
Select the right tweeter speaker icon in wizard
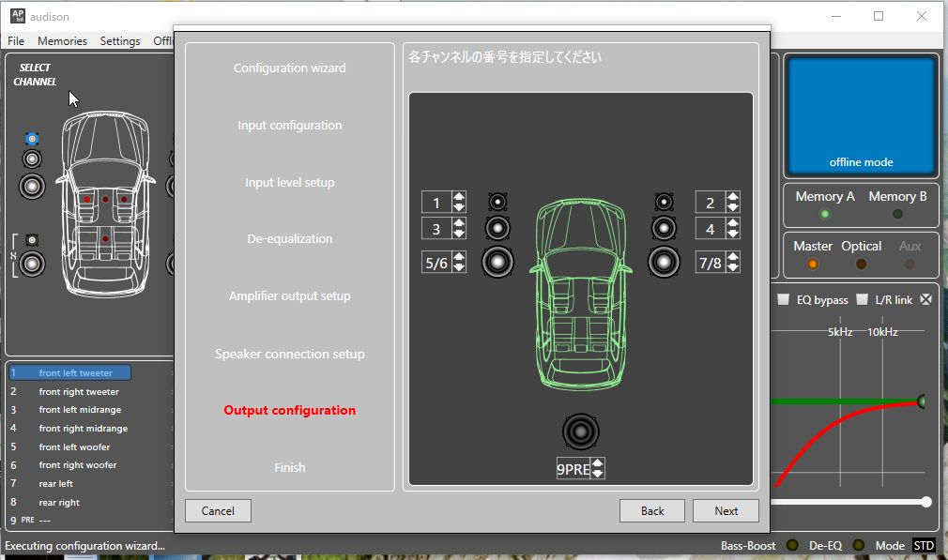(664, 202)
